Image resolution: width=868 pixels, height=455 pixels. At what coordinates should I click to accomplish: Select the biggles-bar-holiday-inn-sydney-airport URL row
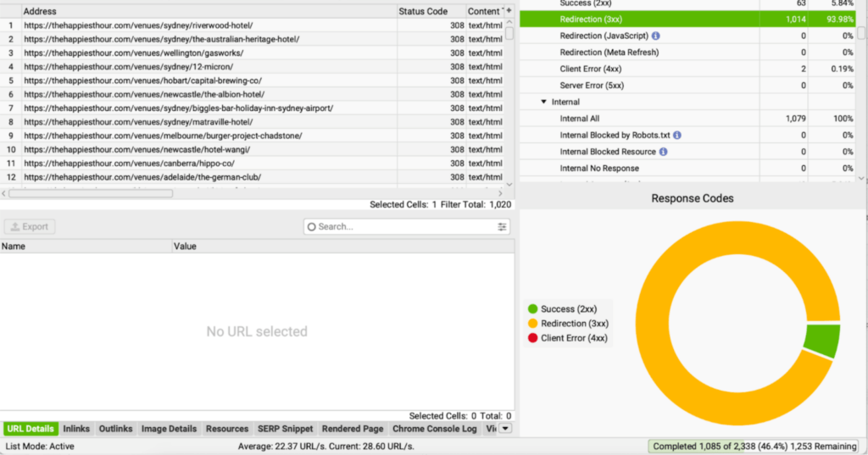coord(253,108)
